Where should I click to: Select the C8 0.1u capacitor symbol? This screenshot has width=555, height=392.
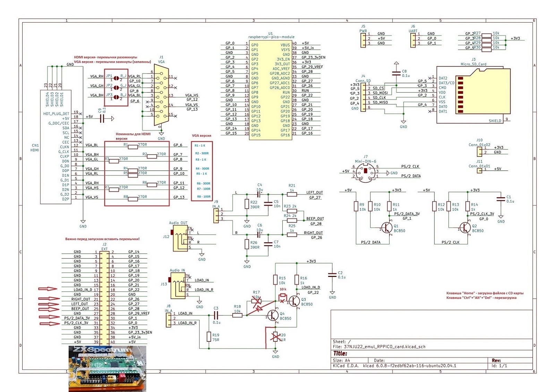click(x=396, y=73)
